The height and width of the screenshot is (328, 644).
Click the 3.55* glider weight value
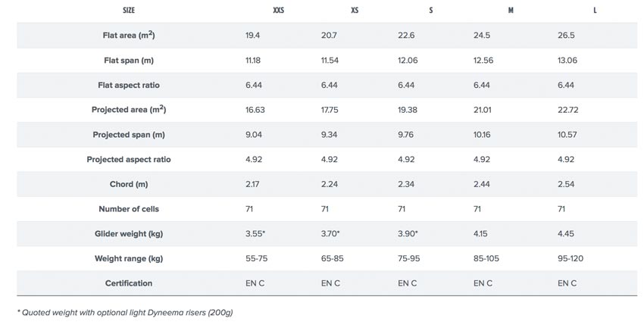pyautogui.click(x=255, y=233)
